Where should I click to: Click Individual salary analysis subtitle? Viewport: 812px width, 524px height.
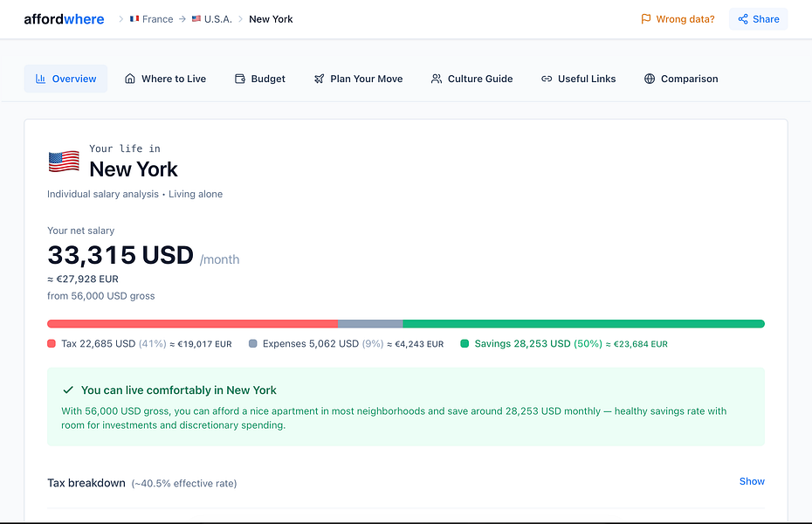pyautogui.click(x=103, y=194)
